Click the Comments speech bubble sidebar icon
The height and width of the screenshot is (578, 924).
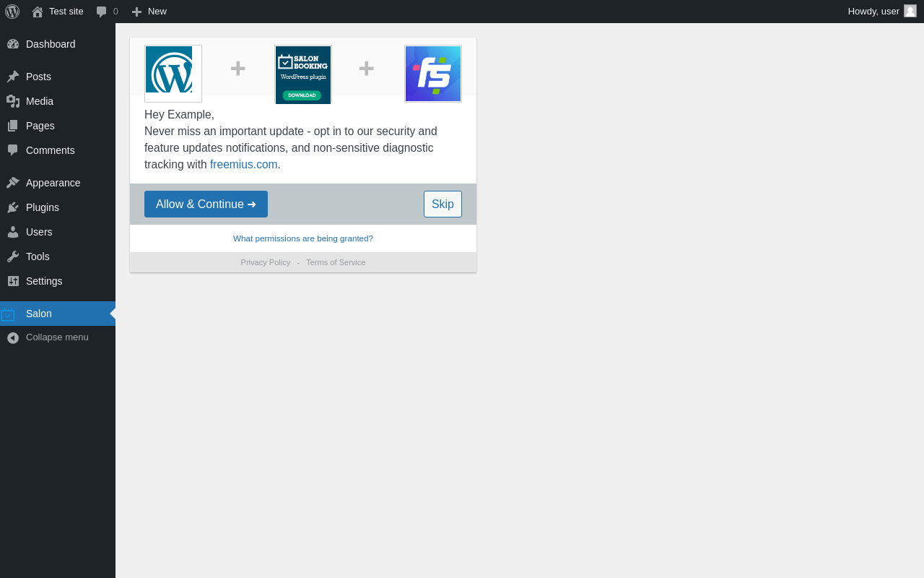(13, 150)
